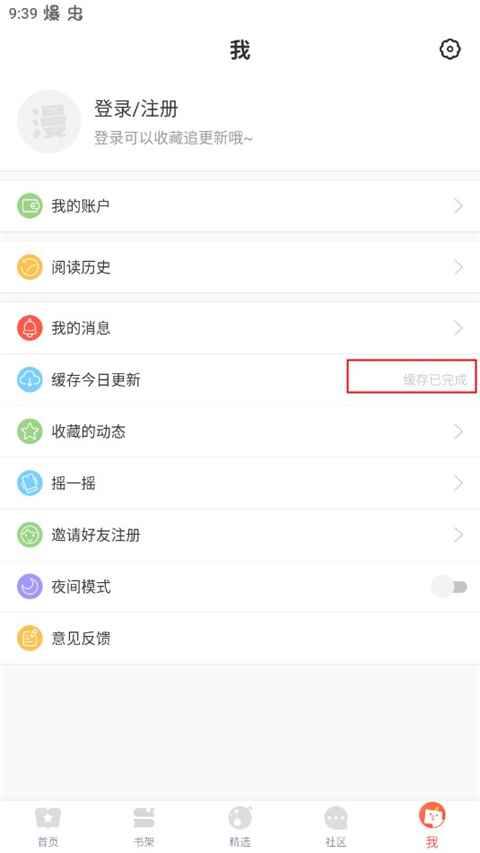This screenshot has width=480, height=853.
Task: Tap the blue 摇一摇 phone icon
Action: 29,483
